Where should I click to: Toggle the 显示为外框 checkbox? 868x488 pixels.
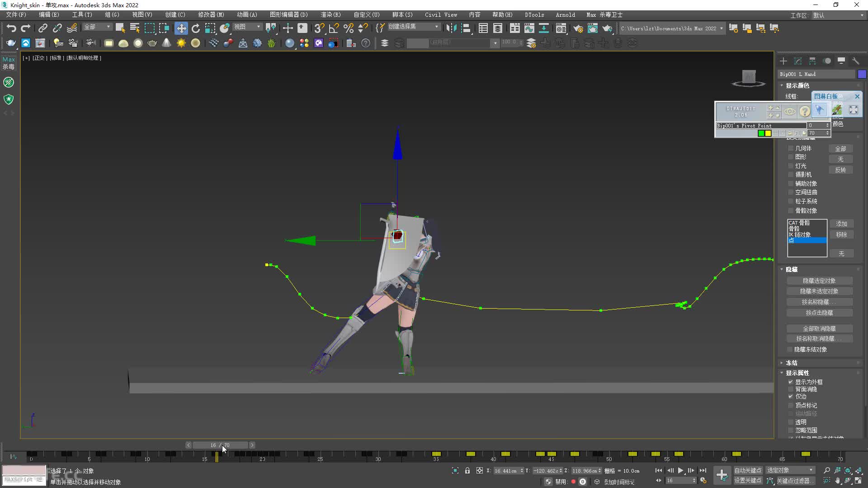[791, 382]
